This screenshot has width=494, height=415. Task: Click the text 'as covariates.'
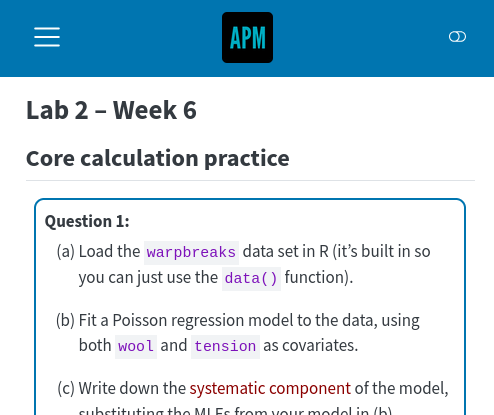(x=310, y=346)
